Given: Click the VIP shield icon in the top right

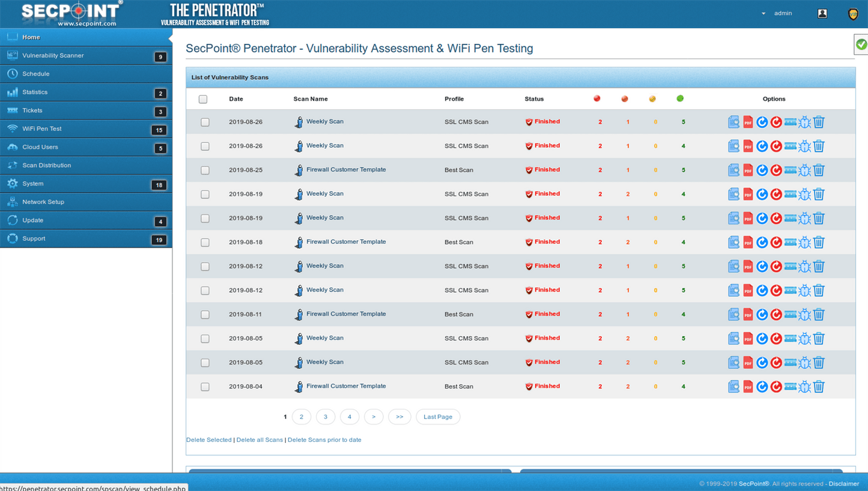Looking at the screenshot, I should (x=853, y=14).
